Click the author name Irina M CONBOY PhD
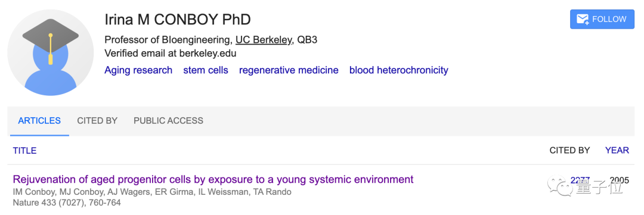The width and height of the screenshot is (644, 215). point(178,19)
